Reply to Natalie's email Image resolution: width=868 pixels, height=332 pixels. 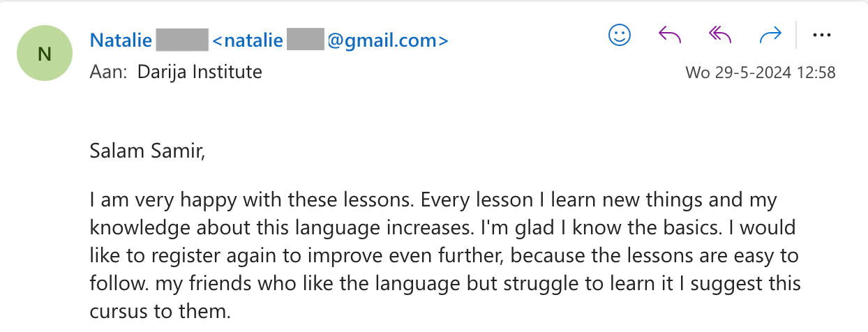670,35
